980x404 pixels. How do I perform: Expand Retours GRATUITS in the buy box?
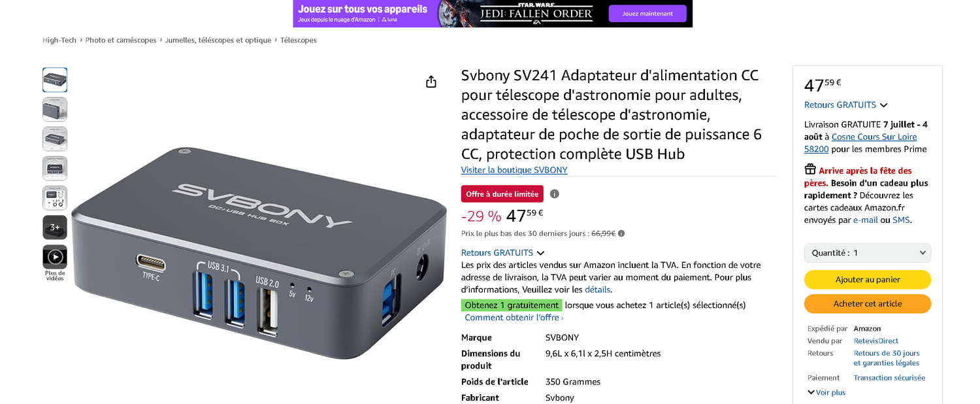point(845,105)
